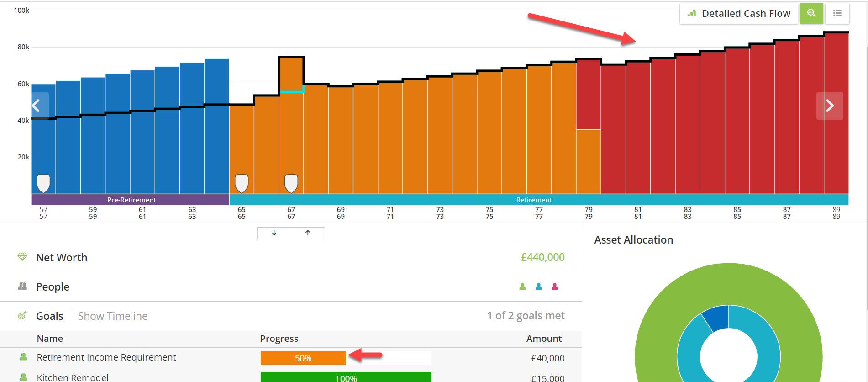Expand panel with the up arrow button
The height and width of the screenshot is (382, 868).
tap(308, 233)
